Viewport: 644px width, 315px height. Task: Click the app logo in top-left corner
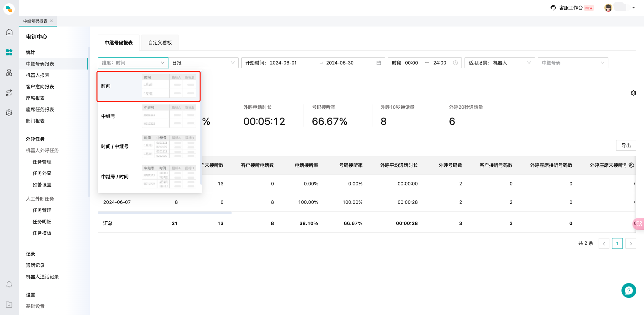9,9
